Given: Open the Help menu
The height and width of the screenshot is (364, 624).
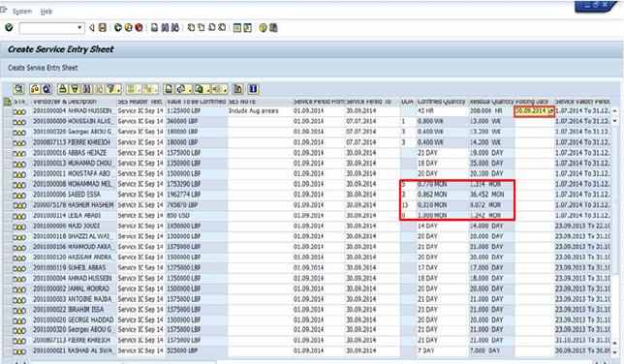Looking at the screenshot, I should (x=47, y=12).
